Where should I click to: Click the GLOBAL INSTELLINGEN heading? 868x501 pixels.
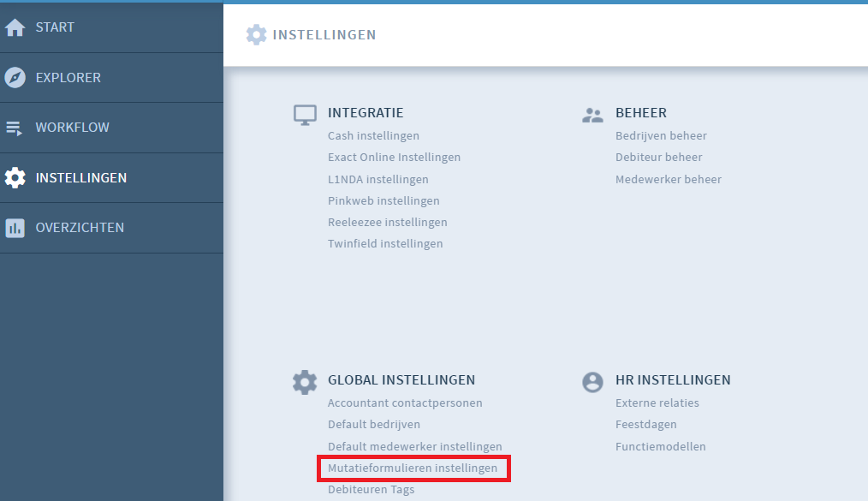coord(401,380)
